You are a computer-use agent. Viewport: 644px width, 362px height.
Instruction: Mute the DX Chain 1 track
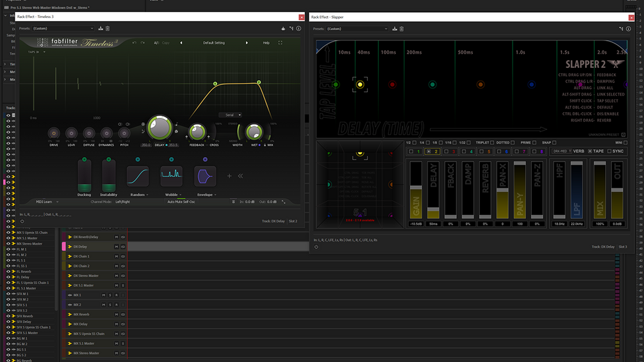[116, 256]
